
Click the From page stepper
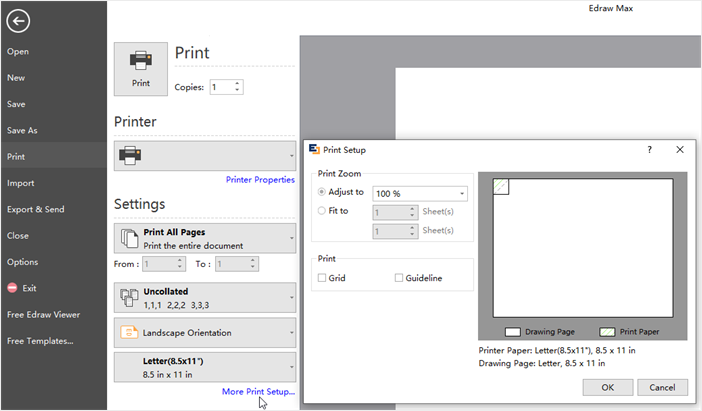point(180,264)
